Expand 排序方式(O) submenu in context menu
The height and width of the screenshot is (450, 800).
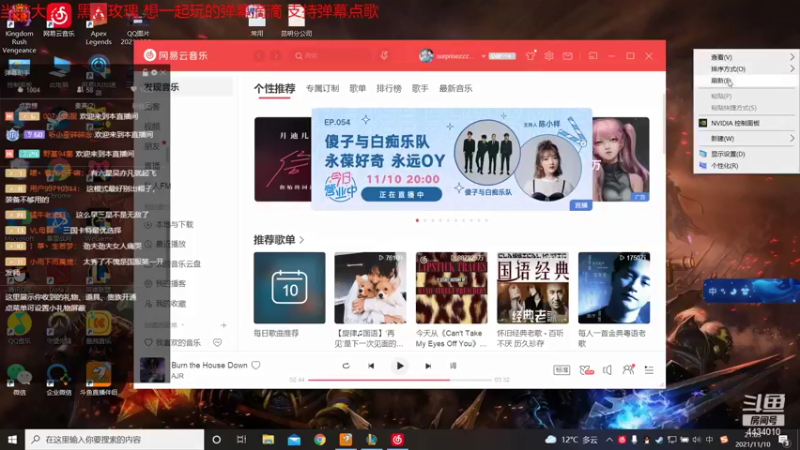pyautogui.click(x=746, y=69)
